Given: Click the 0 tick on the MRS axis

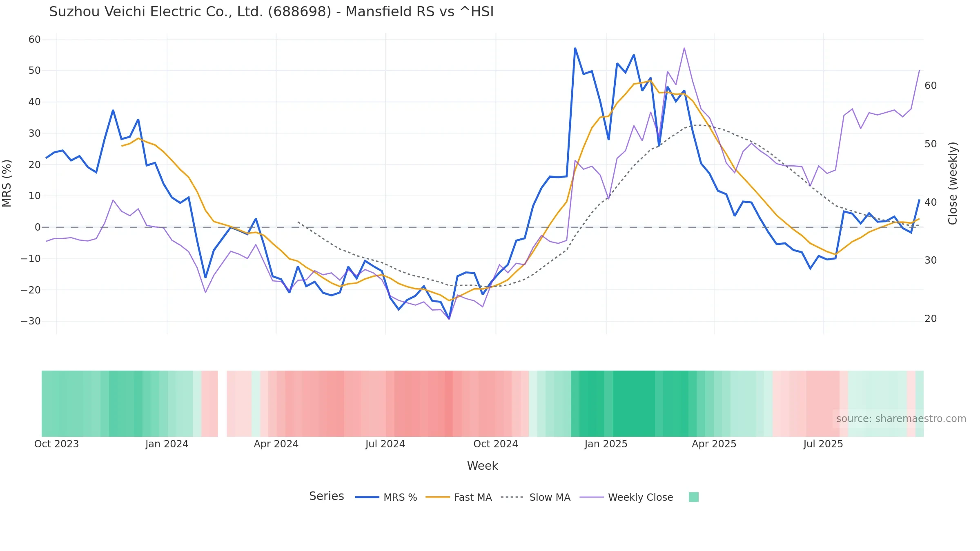Looking at the screenshot, I should 38,227.
